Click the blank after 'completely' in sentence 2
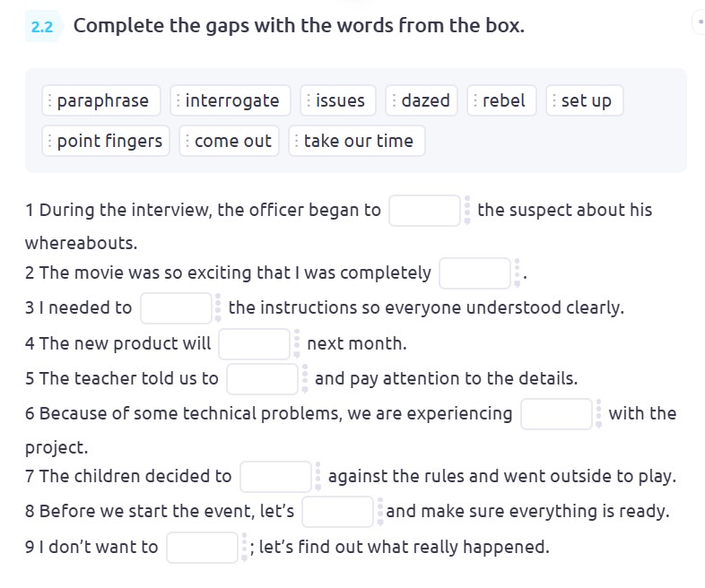Screen dimensions: 705x588 474,273
